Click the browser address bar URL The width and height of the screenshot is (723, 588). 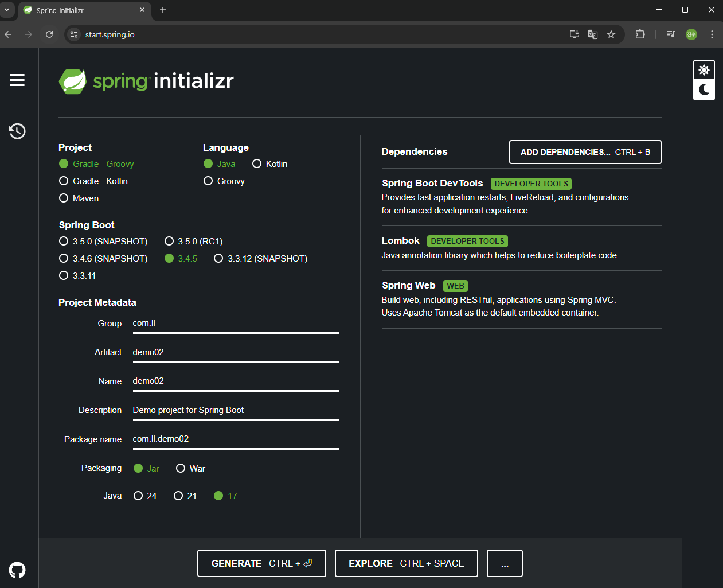(110, 34)
